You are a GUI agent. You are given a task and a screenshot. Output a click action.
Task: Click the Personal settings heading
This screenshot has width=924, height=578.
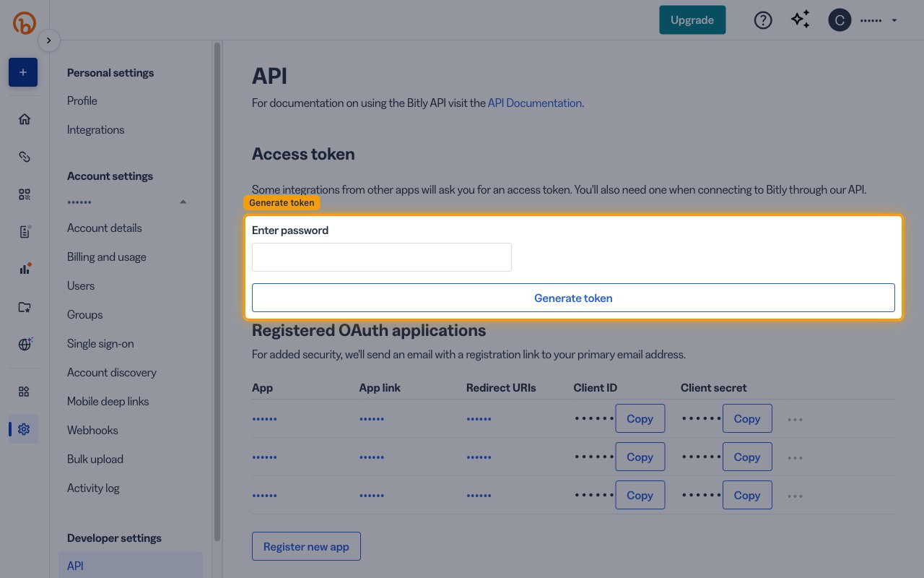click(x=110, y=72)
